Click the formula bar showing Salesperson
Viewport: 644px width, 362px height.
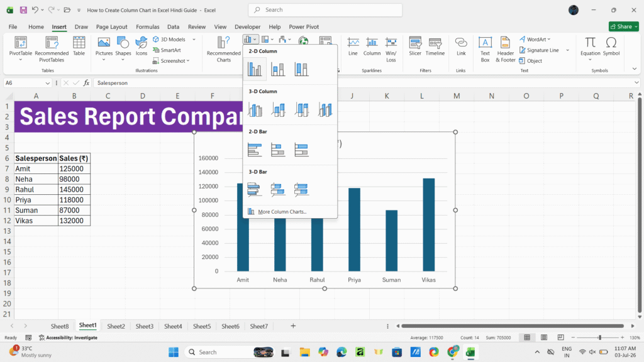364,83
